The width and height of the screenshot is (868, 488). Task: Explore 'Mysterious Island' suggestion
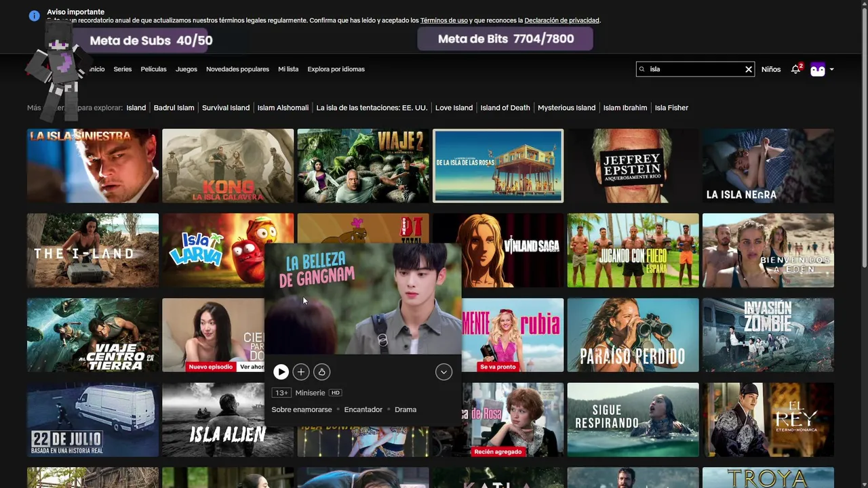coord(566,108)
